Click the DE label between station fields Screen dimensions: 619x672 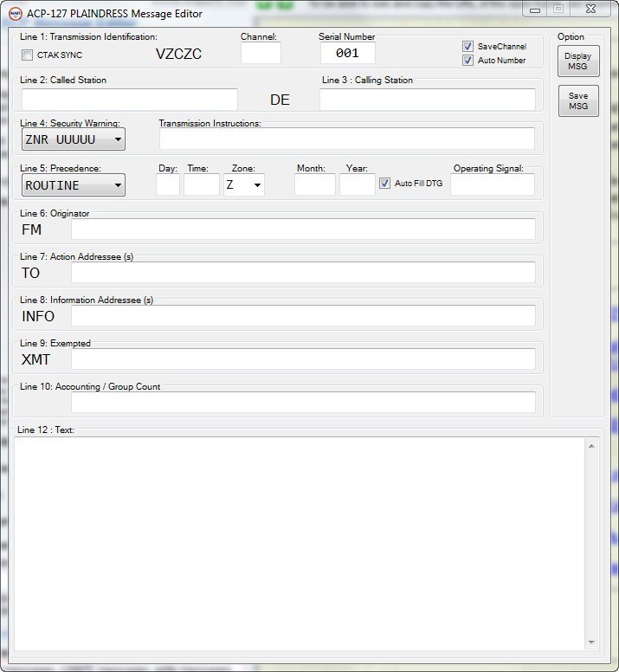280,100
